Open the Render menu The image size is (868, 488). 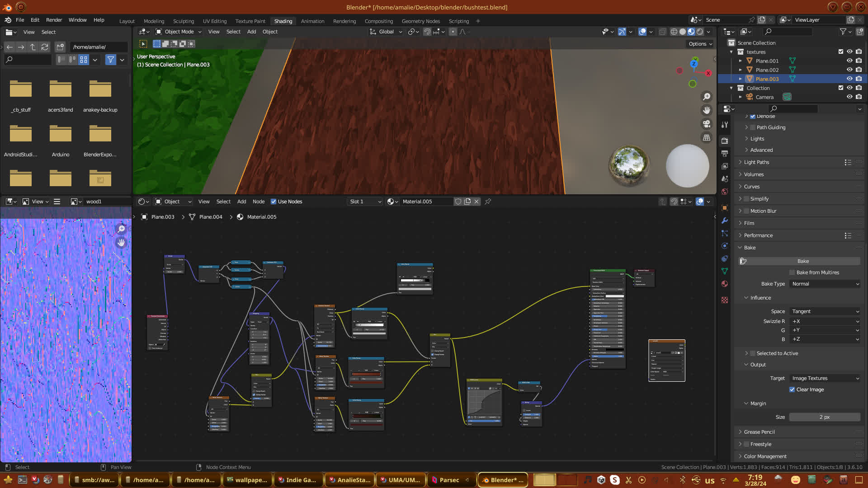pyautogui.click(x=54, y=20)
